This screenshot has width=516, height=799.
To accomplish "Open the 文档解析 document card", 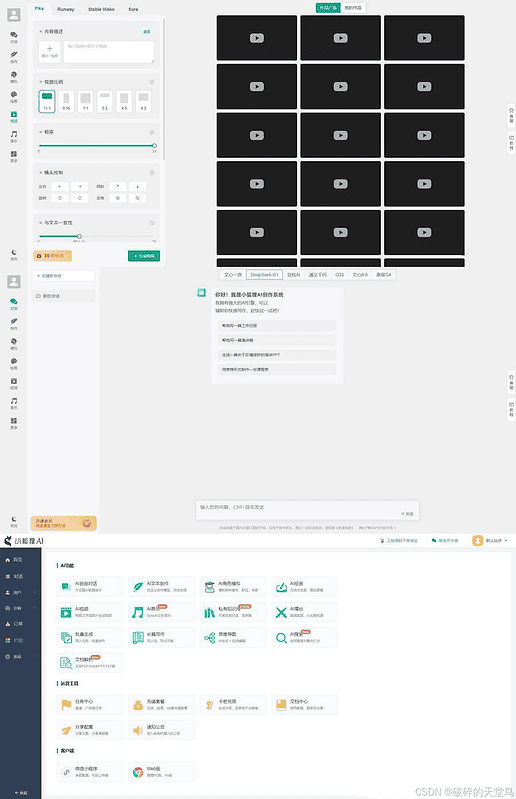I will 90,662.
